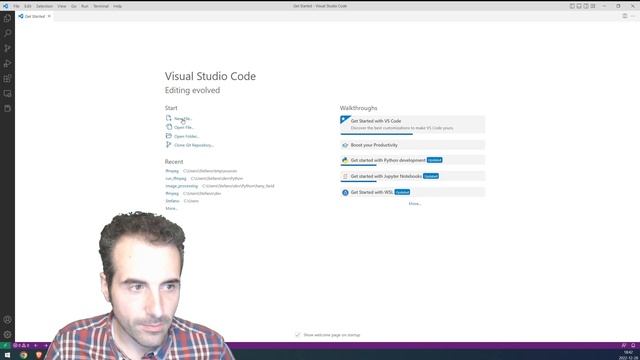Click the split editor icon at top right
This screenshot has height=360, width=640.
pyautogui.click(x=624, y=16)
